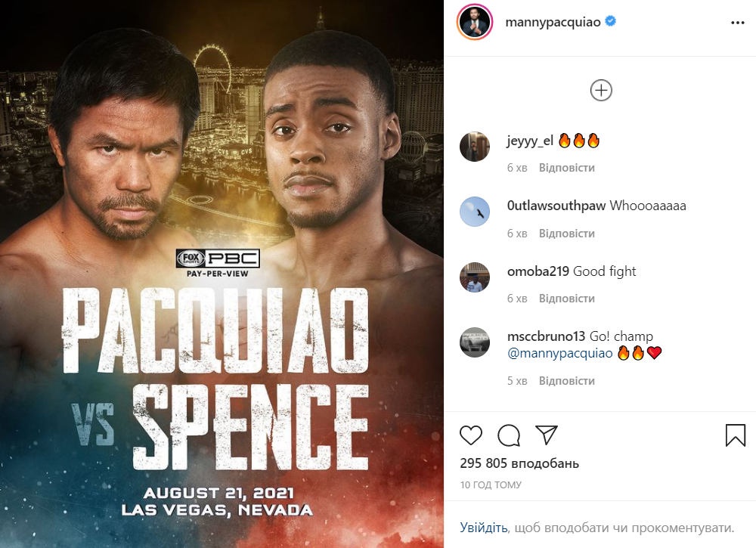Open the Pacquiao vs Spence poster image
The width and height of the screenshot is (756, 548).
click(222, 274)
